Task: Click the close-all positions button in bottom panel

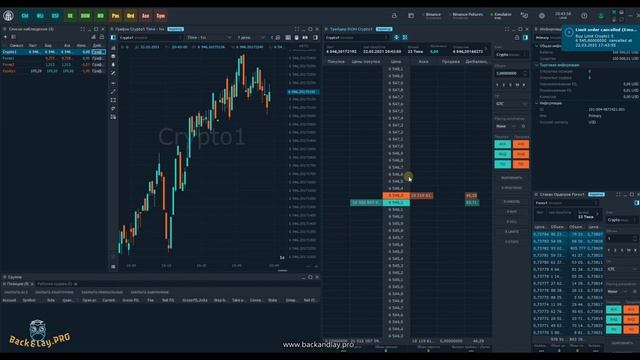Action: point(16,292)
